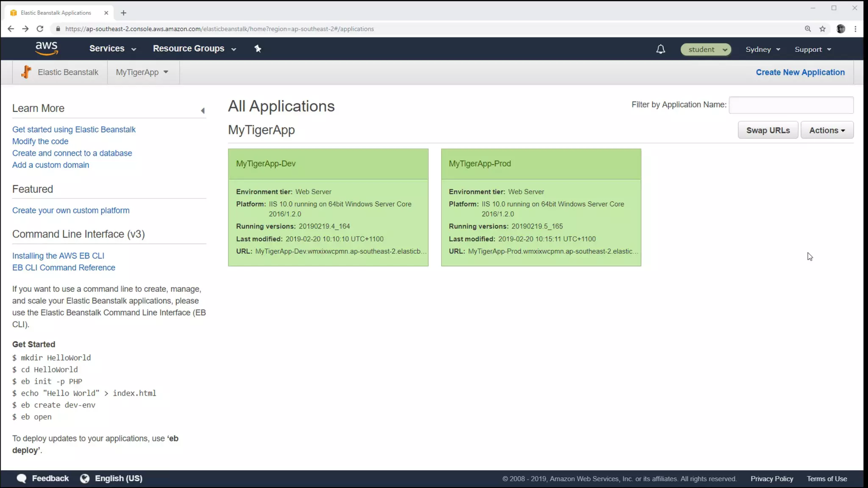This screenshot has height=488, width=868.
Task: Open the notifications bell icon
Action: point(660,50)
